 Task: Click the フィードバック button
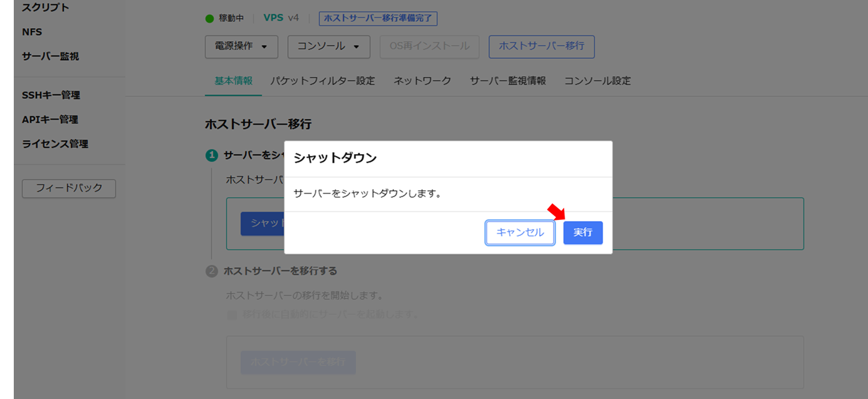tap(69, 188)
